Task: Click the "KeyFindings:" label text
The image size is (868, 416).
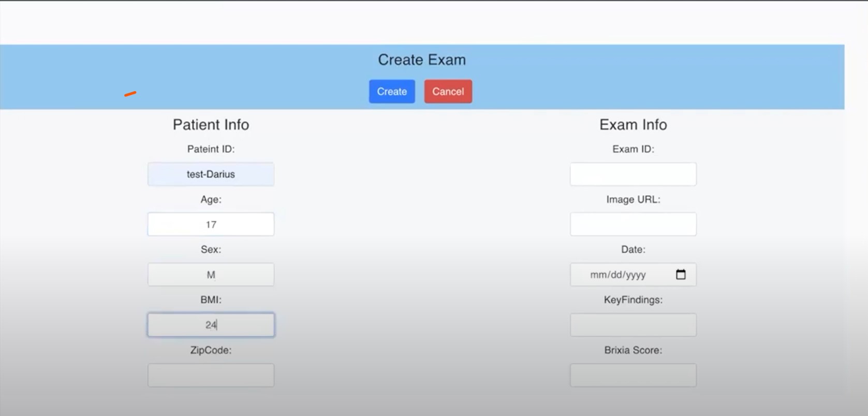Action: (633, 300)
